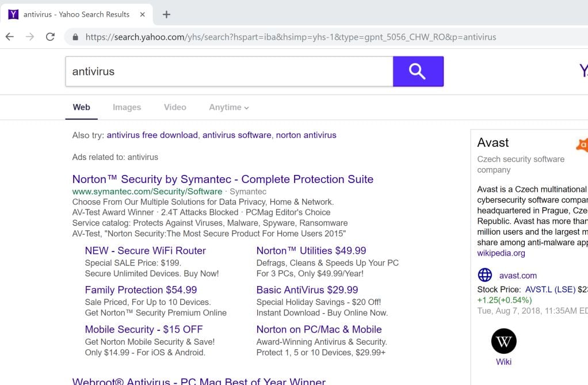The image size is (588, 385).
Task: Reload the page with the refresh icon
Action: pyautogui.click(x=50, y=37)
